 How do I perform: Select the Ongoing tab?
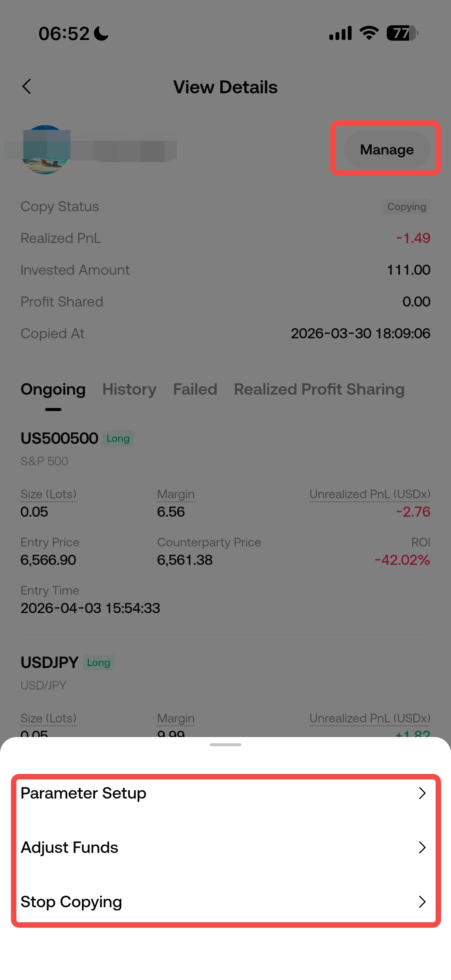point(53,389)
